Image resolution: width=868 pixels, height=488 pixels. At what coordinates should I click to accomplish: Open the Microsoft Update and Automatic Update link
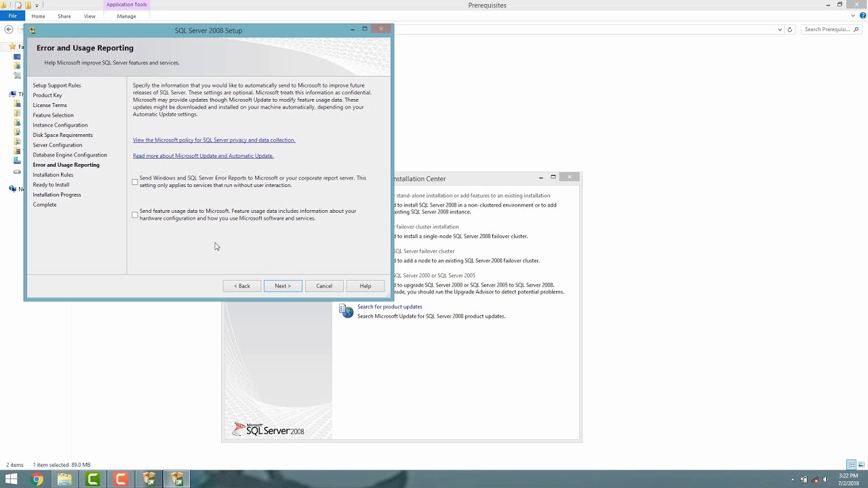[x=203, y=156]
